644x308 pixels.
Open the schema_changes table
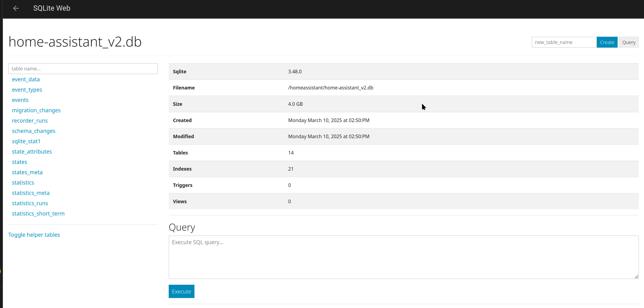coord(34,131)
